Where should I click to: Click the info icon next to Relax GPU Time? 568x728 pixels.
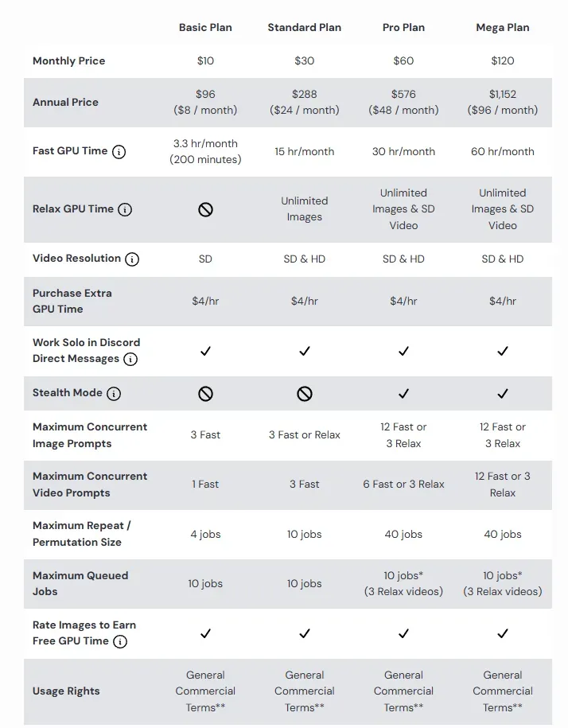125,209
